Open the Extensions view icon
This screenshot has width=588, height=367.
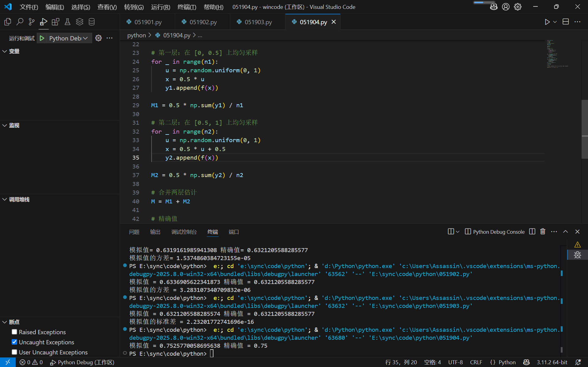coord(55,22)
